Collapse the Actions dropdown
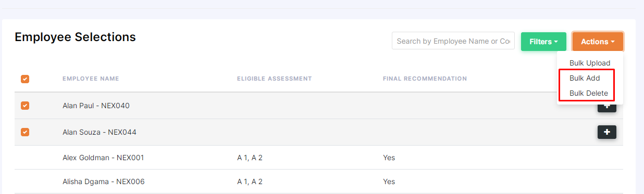 coord(598,42)
